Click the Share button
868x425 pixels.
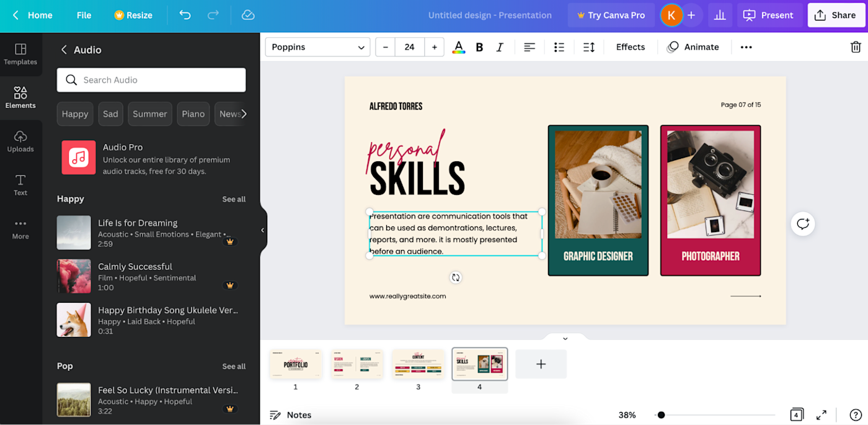[x=835, y=15]
